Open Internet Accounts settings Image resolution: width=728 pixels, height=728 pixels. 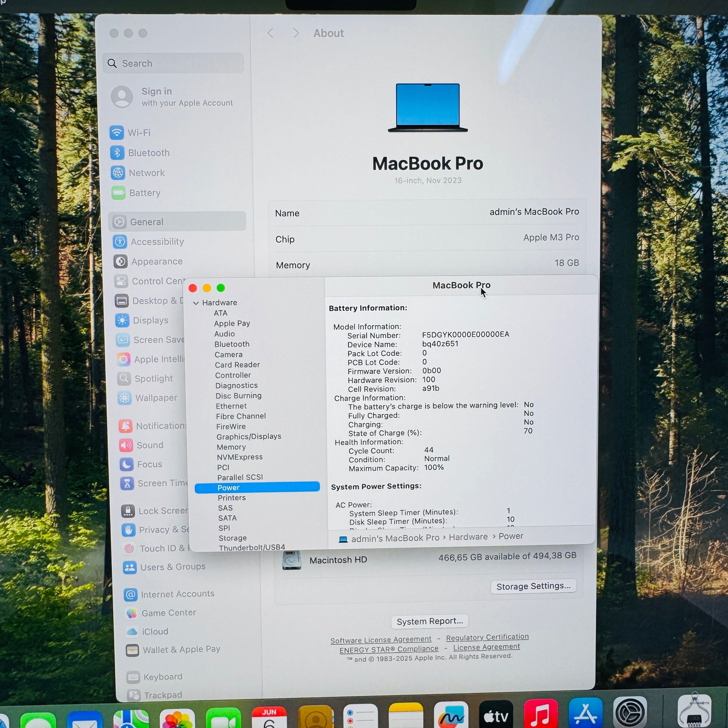(169, 594)
